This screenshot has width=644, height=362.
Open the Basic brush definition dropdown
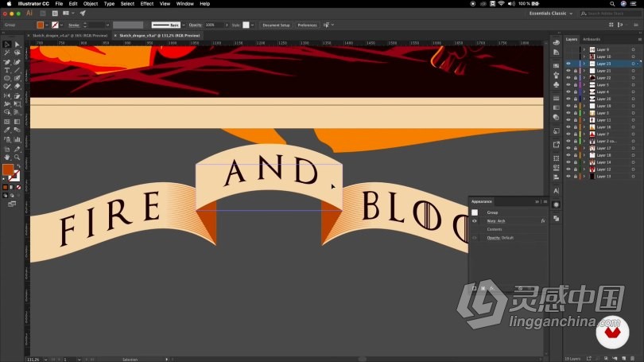[183, 25]
